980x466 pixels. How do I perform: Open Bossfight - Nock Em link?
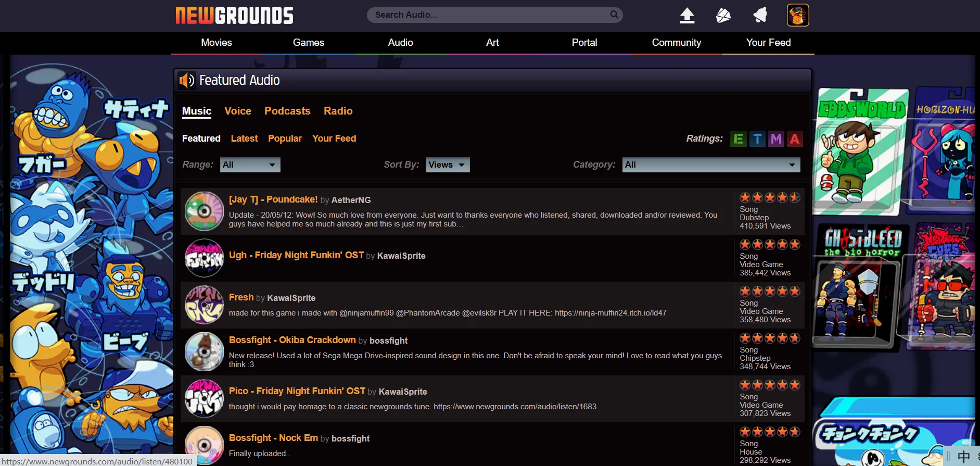click(274, 438)
